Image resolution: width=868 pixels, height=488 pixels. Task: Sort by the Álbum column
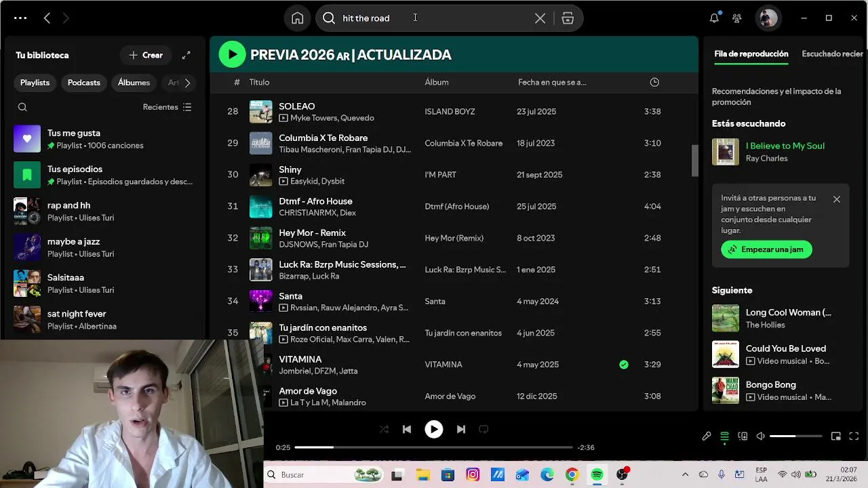[437, 82]
